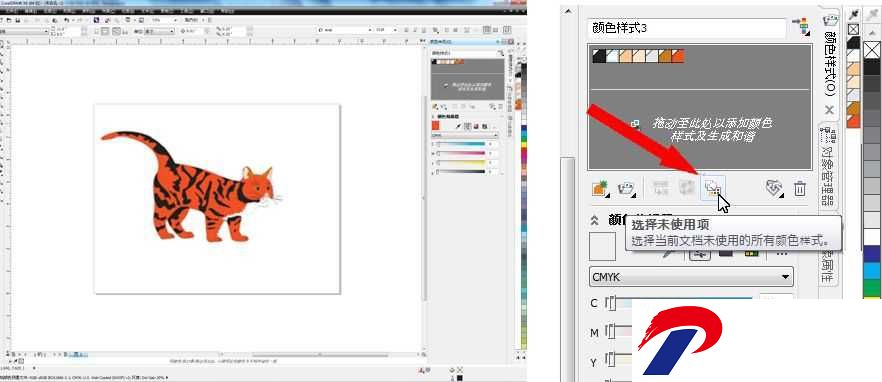This screenshot has width=882, height=382.
Task: Click the color eyedropper above the document palette
Action: [854, 15]
